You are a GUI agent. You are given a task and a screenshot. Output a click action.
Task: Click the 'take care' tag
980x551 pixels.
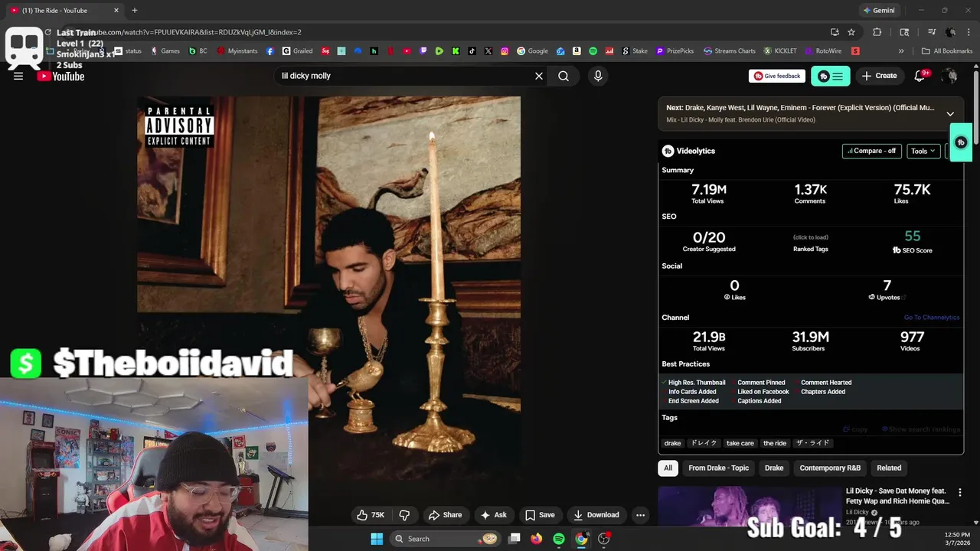click(740, 443)
